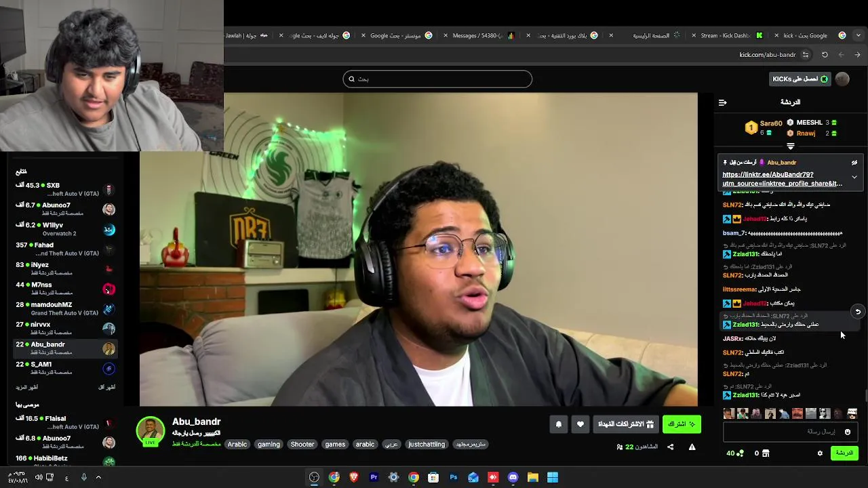Open the pinned linktr.ee link
This screenshot has height=488, width=868.
(782, 179)
